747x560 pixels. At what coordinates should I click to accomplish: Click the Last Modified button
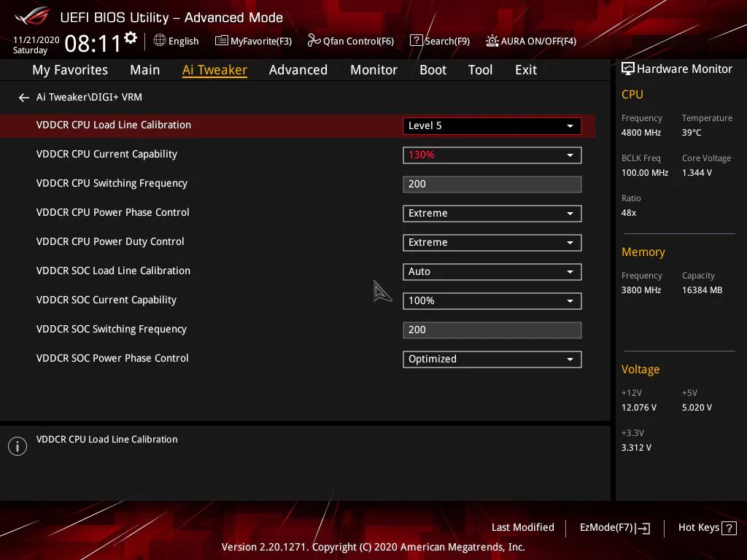(522, 528)
